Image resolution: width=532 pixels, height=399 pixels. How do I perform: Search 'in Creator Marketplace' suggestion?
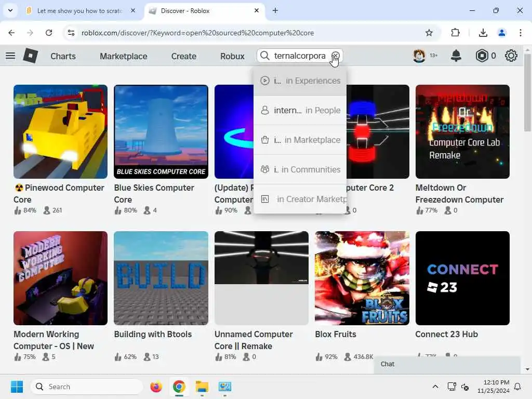click(x=300, y=199)
